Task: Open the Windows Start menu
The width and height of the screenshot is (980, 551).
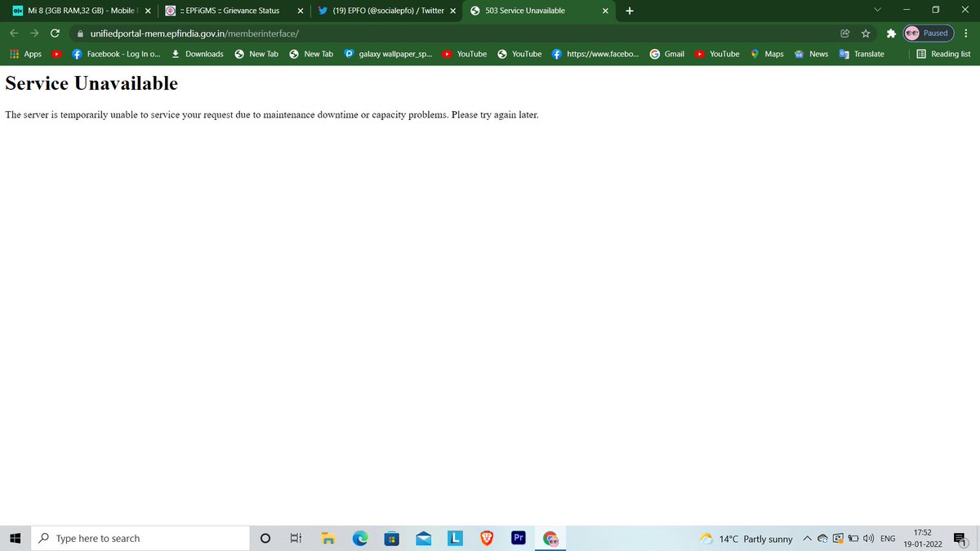Action: point(15,538)
